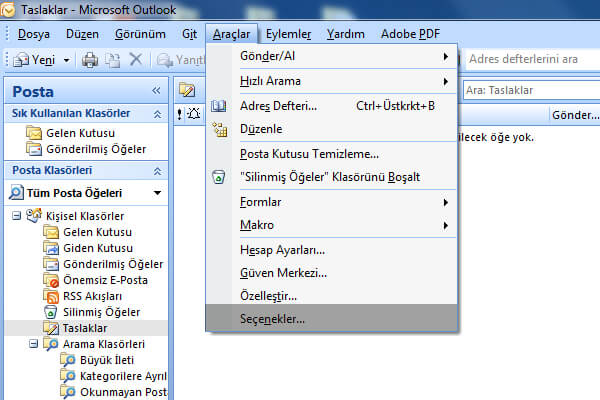Click in Adres defterlerini ara field
Screen dimensions: 600x400
533,59
